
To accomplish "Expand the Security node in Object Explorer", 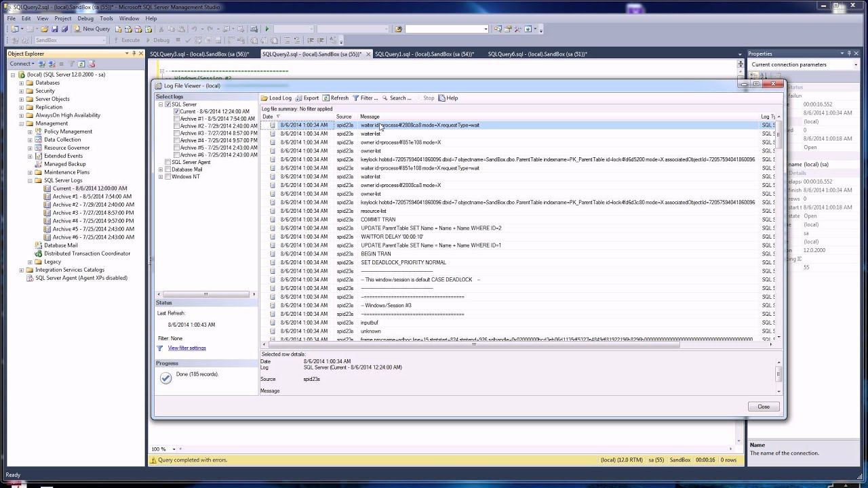I will [x=21, y=91].
